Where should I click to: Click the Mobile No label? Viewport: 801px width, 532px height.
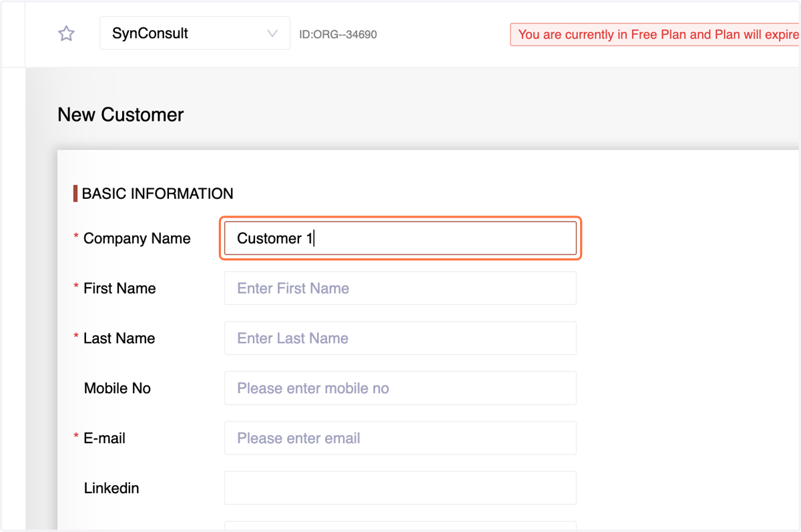[x=117, y=388]
